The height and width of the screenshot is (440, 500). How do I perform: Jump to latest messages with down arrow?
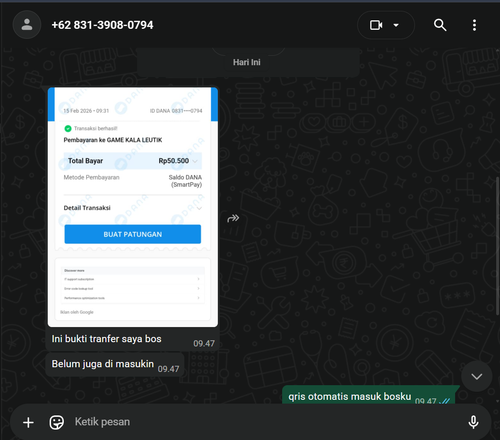coord(477,376)
